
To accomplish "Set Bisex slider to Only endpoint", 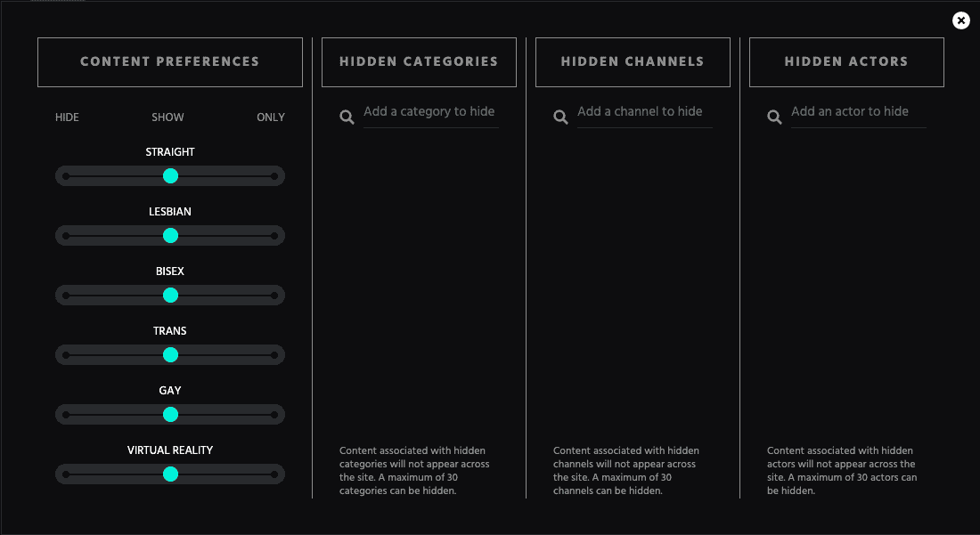I will (x=274, y=296).
